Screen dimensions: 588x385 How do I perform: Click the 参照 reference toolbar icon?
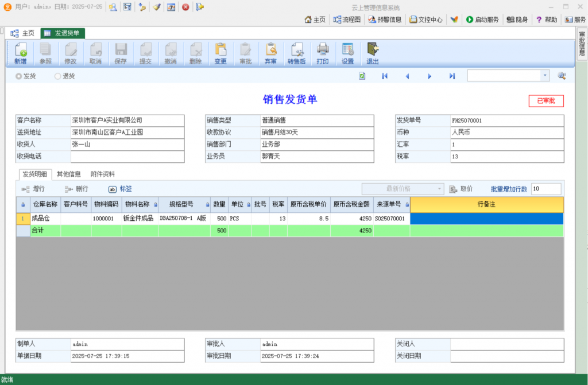pos(45,53)
